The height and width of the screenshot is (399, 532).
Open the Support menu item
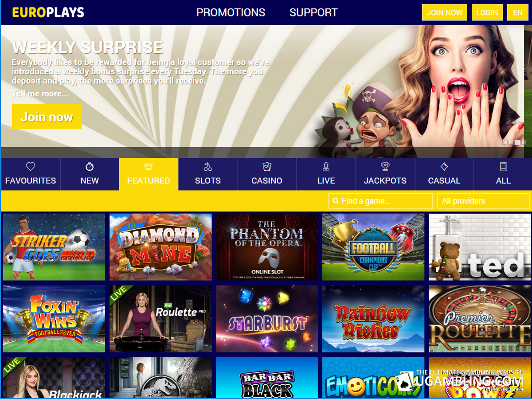[313, 12]
